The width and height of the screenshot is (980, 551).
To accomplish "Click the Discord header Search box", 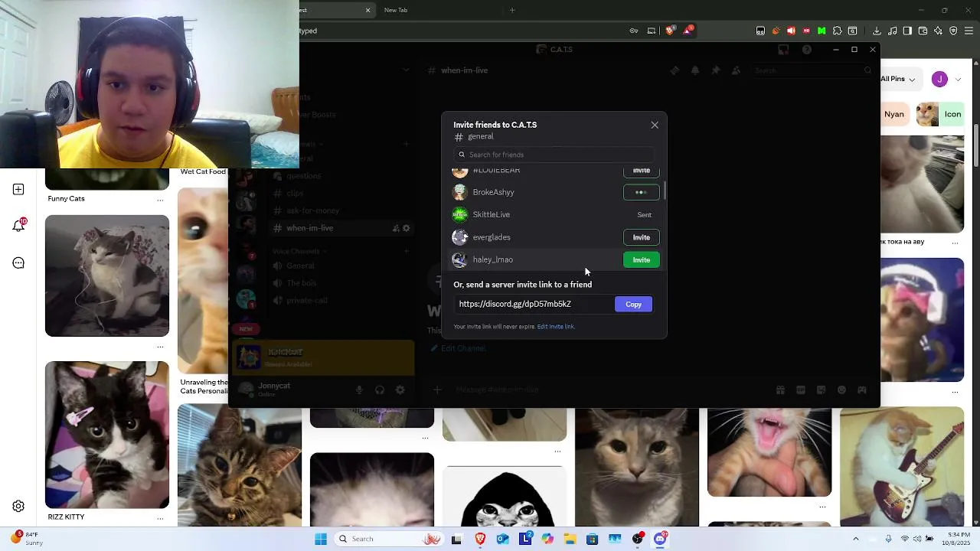I will pos(812,70).
